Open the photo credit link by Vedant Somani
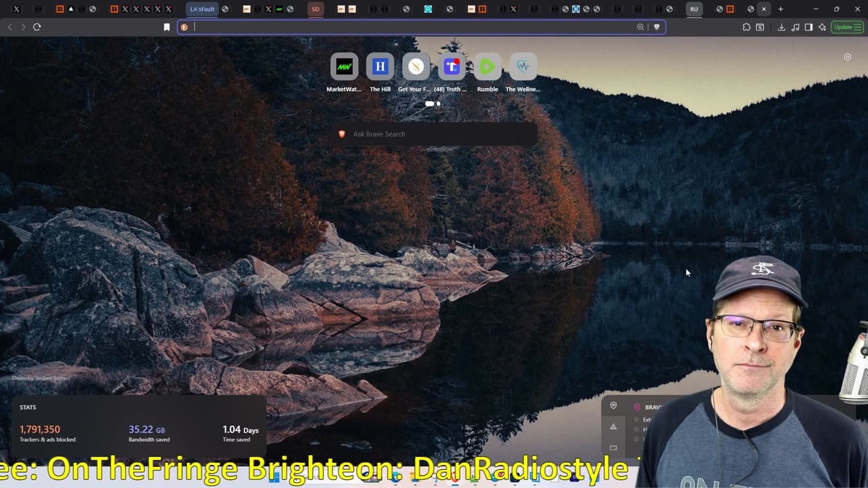 (41, 378)
